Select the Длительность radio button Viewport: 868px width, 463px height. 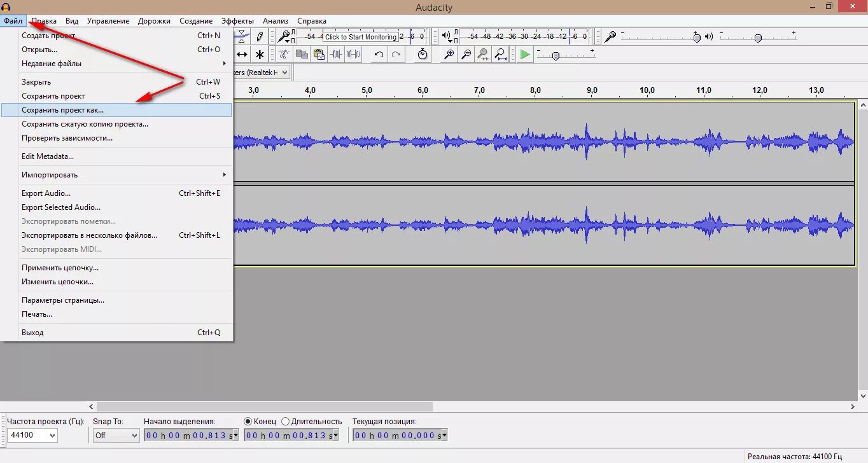tap(285, 421)
